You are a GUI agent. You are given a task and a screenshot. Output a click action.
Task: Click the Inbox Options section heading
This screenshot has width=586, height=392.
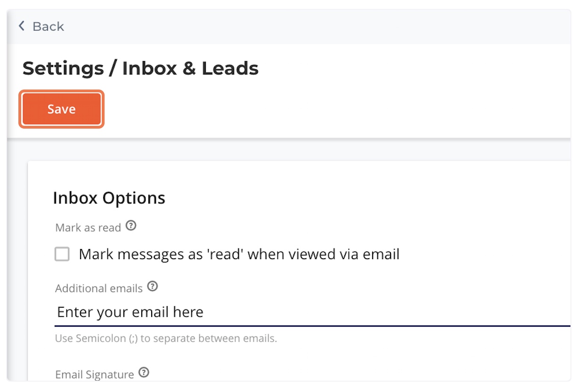110,198
